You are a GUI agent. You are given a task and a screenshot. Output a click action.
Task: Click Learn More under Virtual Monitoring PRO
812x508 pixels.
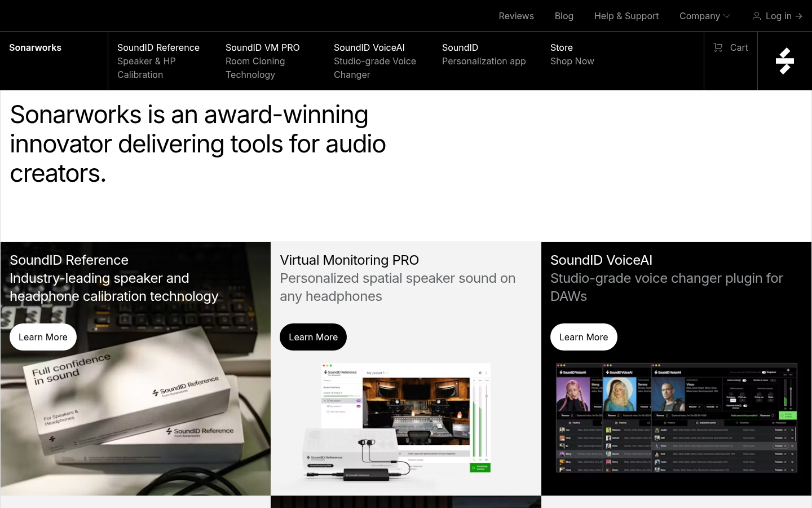pyautogui.click(x=313, y=337)
